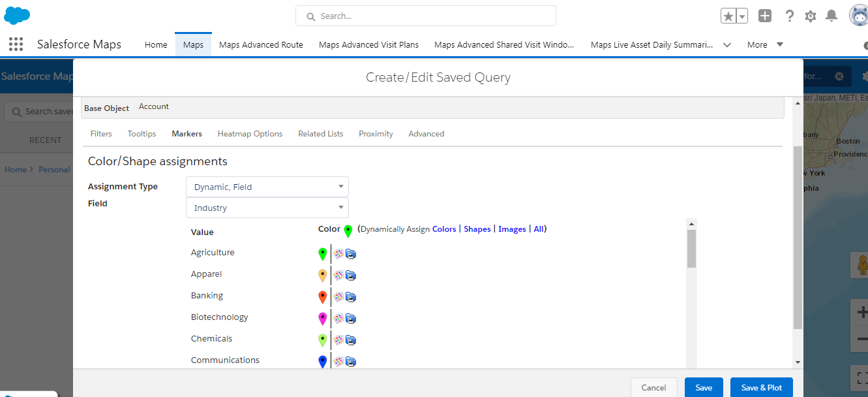Open the notifications bell

click(x=831, y=16)
